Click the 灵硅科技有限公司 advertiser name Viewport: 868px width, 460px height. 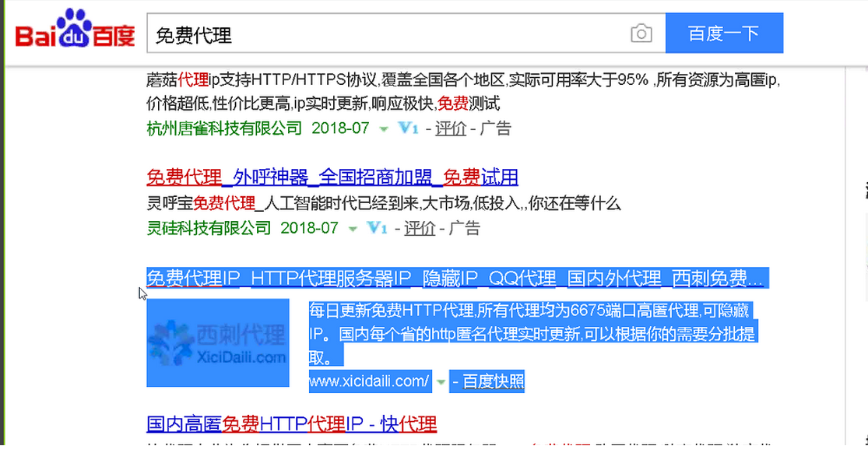click(x=209, y=228)
